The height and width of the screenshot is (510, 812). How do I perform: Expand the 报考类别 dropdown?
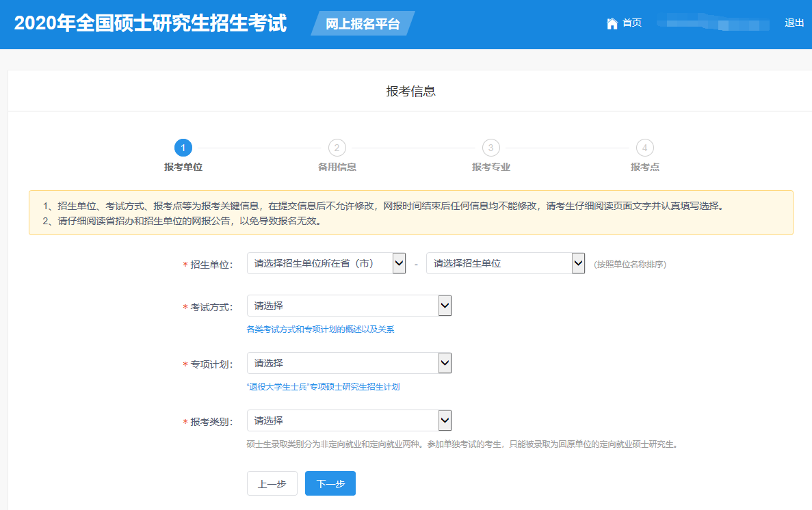(349, 420)
